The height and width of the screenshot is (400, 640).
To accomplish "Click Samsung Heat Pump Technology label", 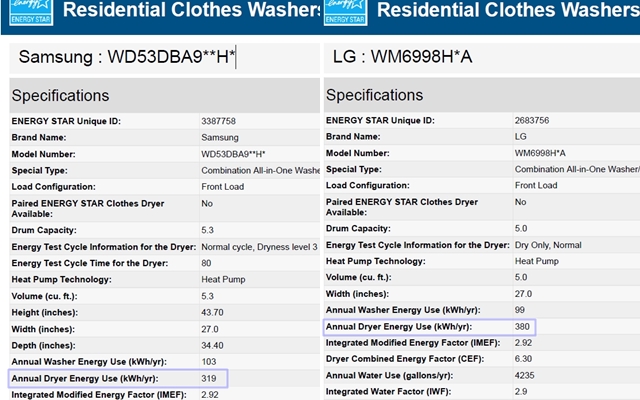I will point(62,280).
